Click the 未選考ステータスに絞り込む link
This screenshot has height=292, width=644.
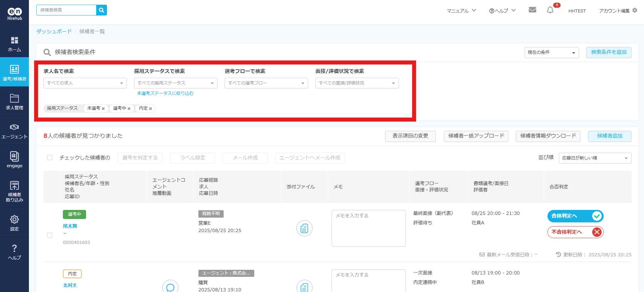point(165,94)
